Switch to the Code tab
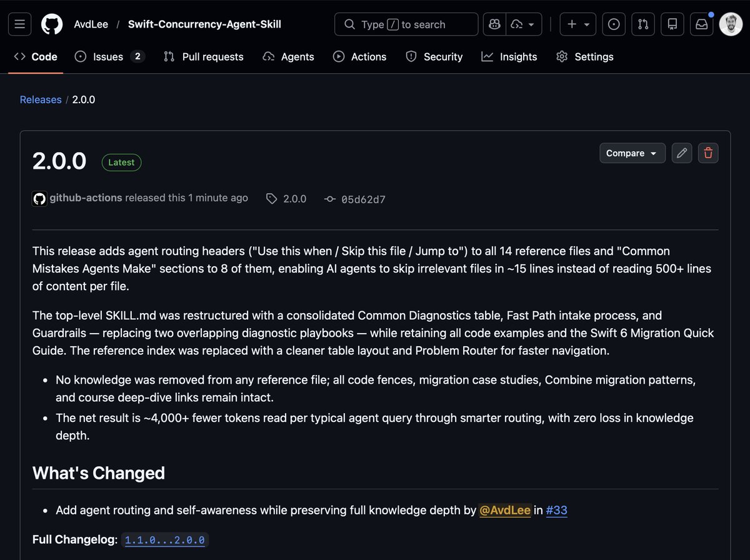Image resolution: width=750 pixels, height=560 pixels. [36, 57]
